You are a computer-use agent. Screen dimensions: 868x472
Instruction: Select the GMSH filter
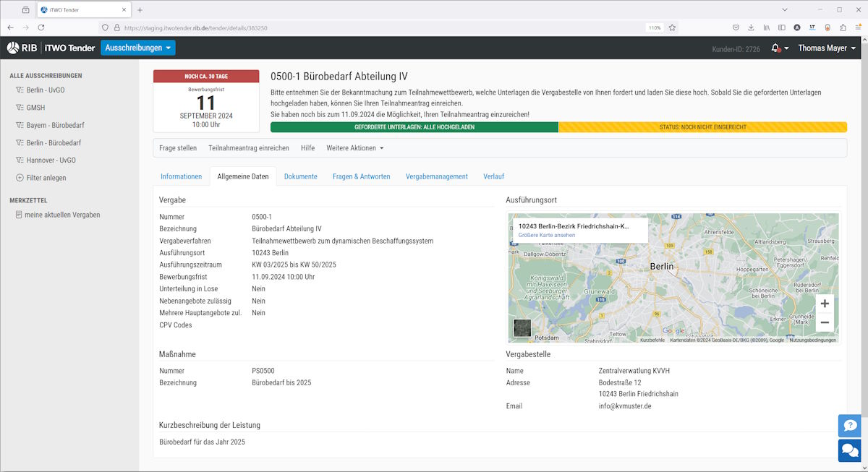coord(35,108)
